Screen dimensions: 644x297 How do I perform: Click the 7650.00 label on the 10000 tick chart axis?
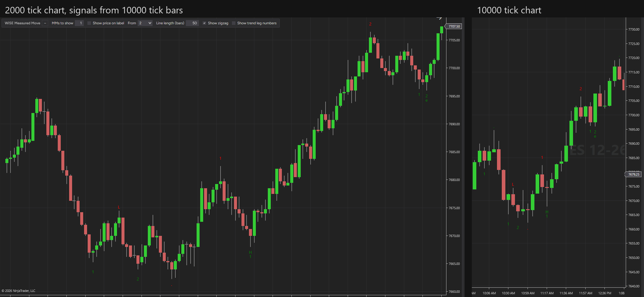click(634, 258)
